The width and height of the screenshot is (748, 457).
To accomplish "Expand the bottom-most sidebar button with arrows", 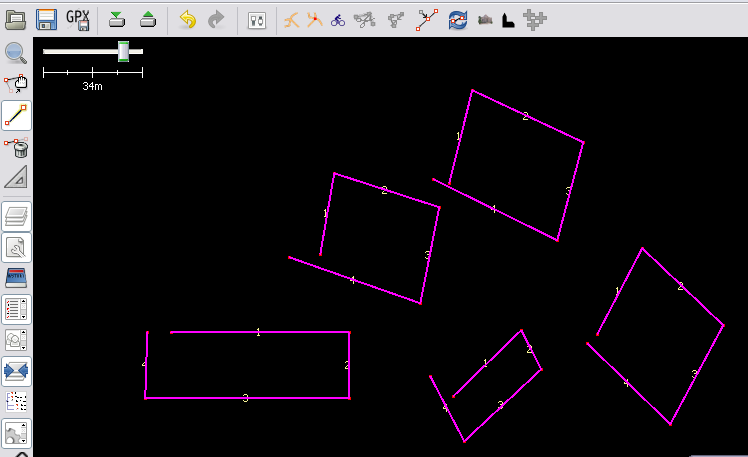I will point(16,433).
